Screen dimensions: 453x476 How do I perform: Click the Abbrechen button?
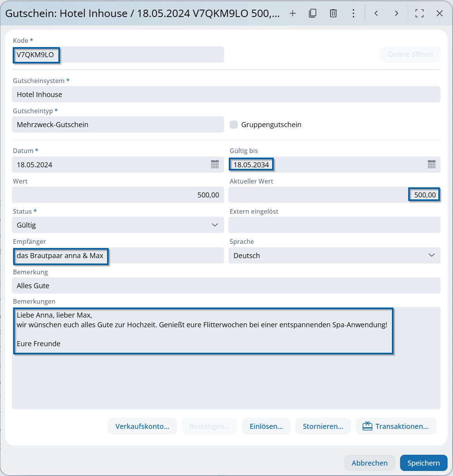(369, 463)
